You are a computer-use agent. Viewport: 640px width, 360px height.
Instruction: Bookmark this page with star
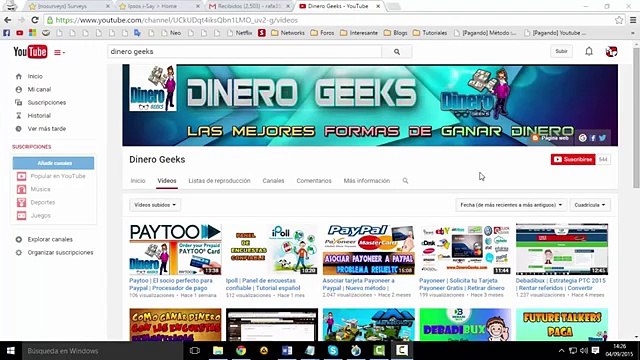click(619, 20)
